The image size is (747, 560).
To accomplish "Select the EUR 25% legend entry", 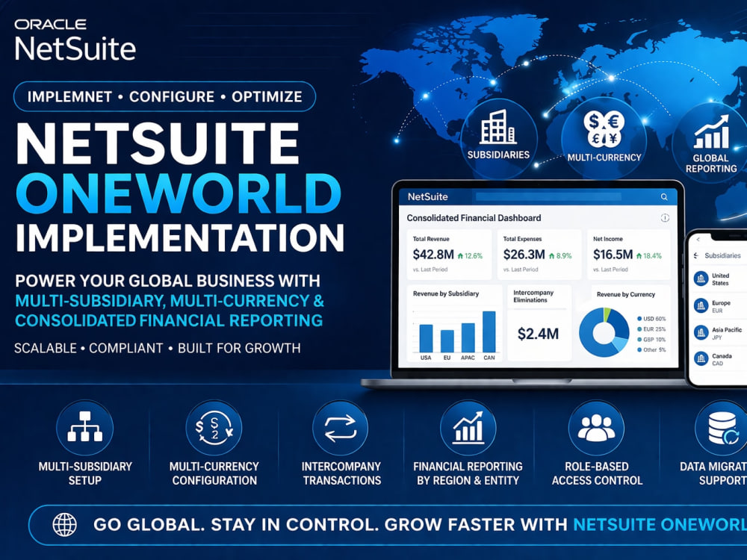I will pyautogui.click(x=651, y=329).
